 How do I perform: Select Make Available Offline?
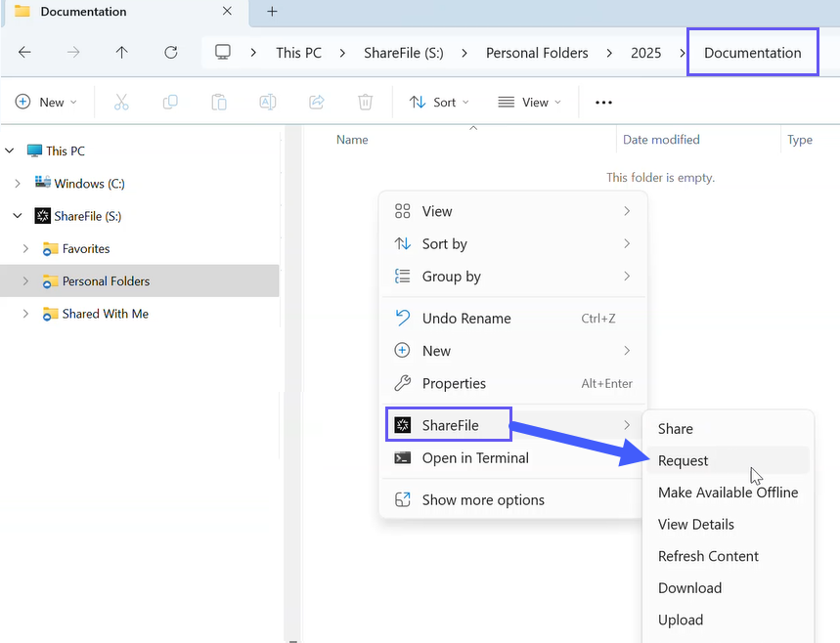point(729,492)
